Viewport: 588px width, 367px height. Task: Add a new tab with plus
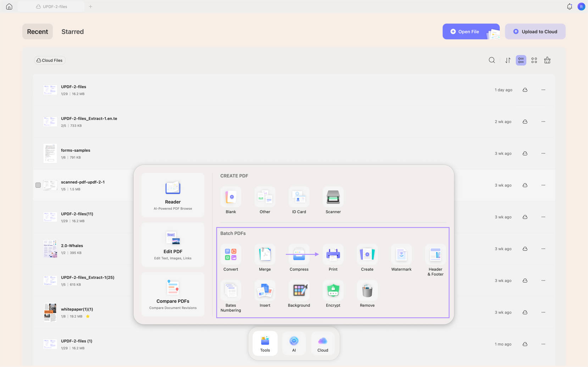pyautogui.click(x=90, y=6)
